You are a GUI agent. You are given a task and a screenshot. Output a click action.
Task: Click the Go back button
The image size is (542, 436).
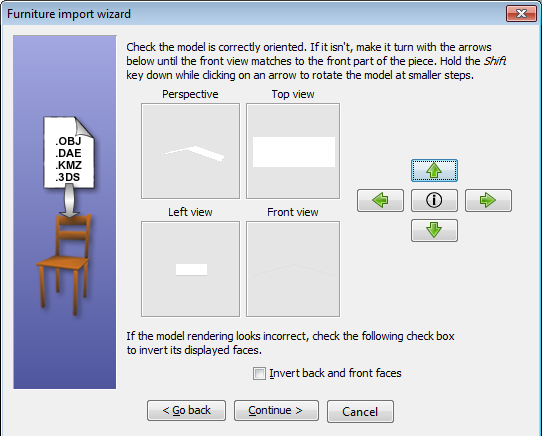pos(186,410)
